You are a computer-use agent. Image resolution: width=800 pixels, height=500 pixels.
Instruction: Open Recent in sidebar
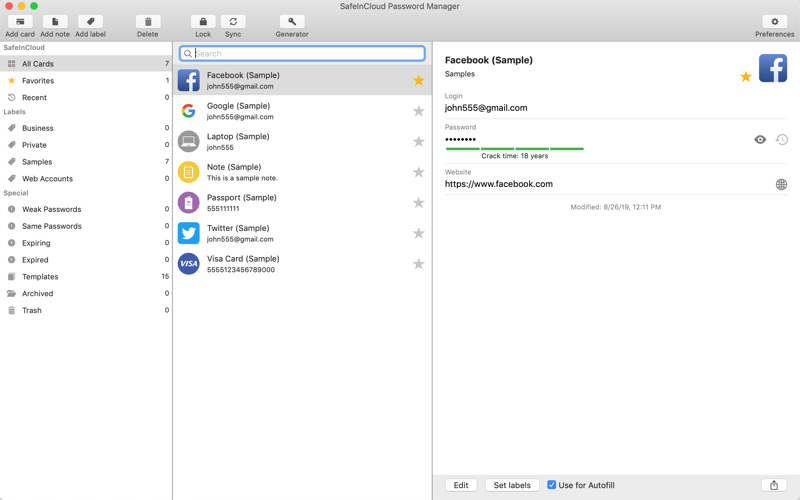[86, 97]
